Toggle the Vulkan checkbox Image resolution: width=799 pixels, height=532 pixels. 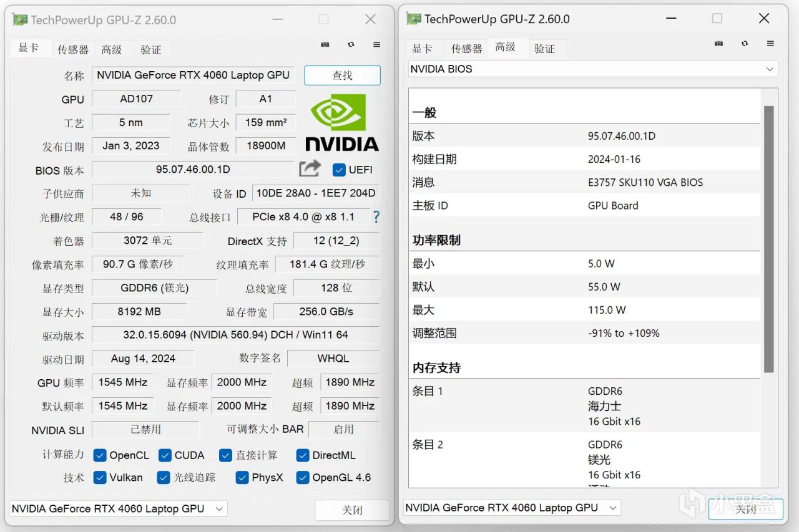(x=99, y=478)
